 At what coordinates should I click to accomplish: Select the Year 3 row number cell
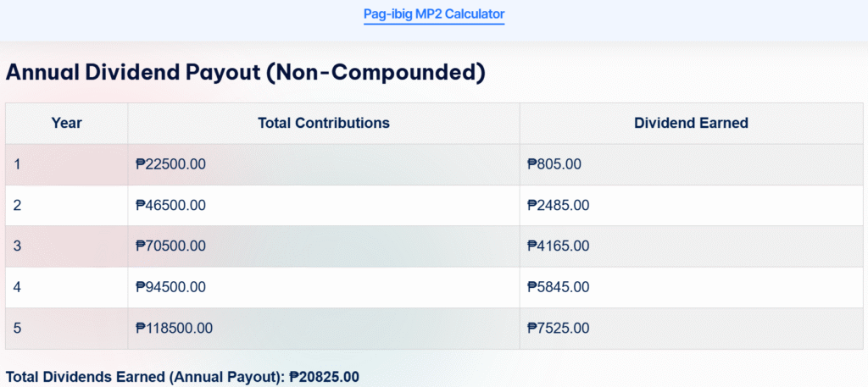(x=66, y=246)
